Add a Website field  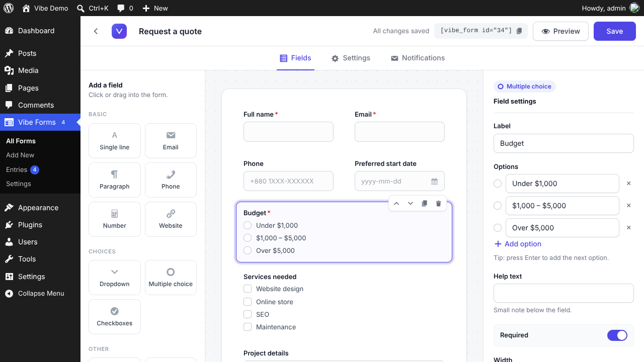pos(171,219)
